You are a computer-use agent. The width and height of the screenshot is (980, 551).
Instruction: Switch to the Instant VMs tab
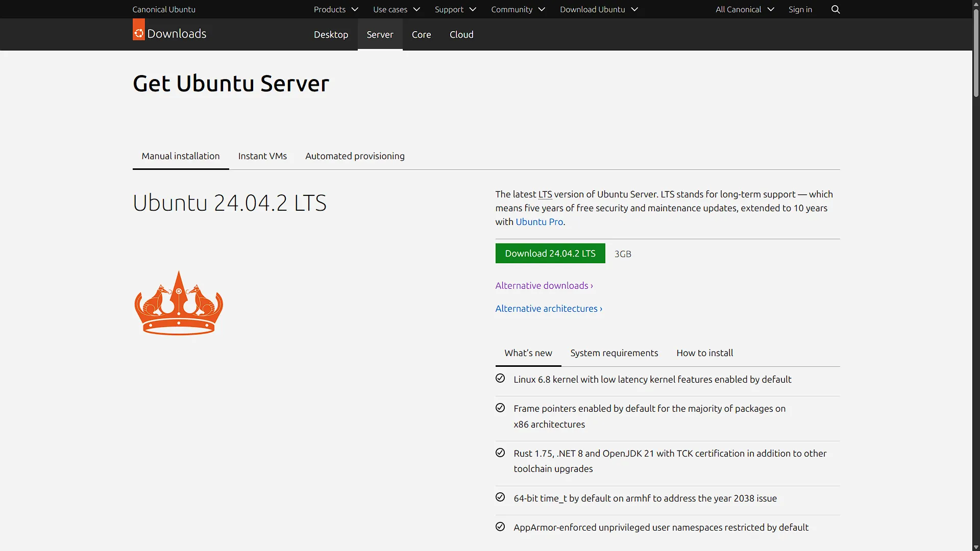(262, 156)
